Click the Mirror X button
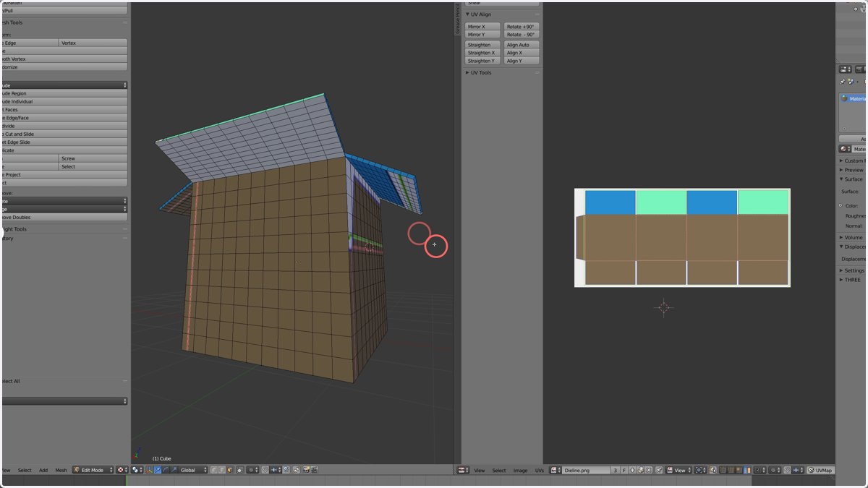 482,27
